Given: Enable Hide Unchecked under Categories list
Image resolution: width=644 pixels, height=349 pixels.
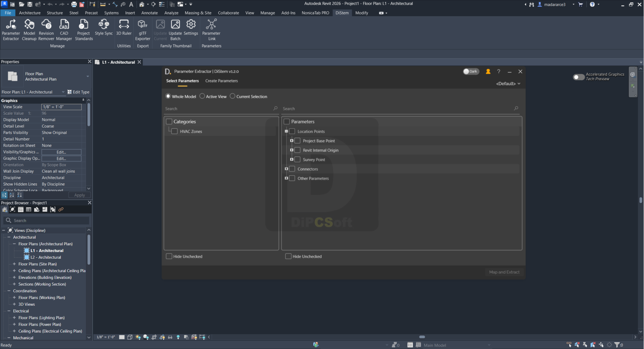Looking at the screenshot, I should (x=169, y=256).
